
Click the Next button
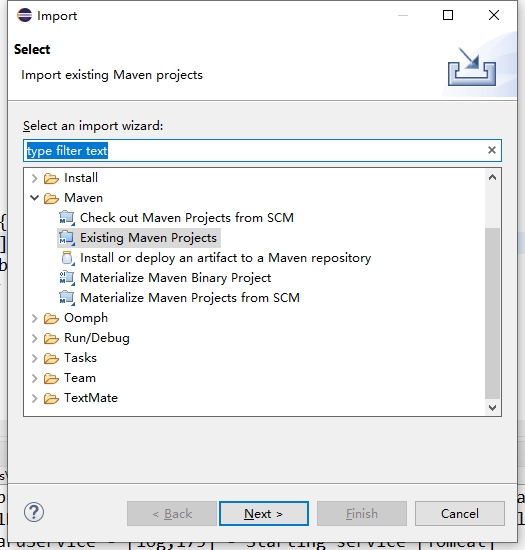click(264, 514)
